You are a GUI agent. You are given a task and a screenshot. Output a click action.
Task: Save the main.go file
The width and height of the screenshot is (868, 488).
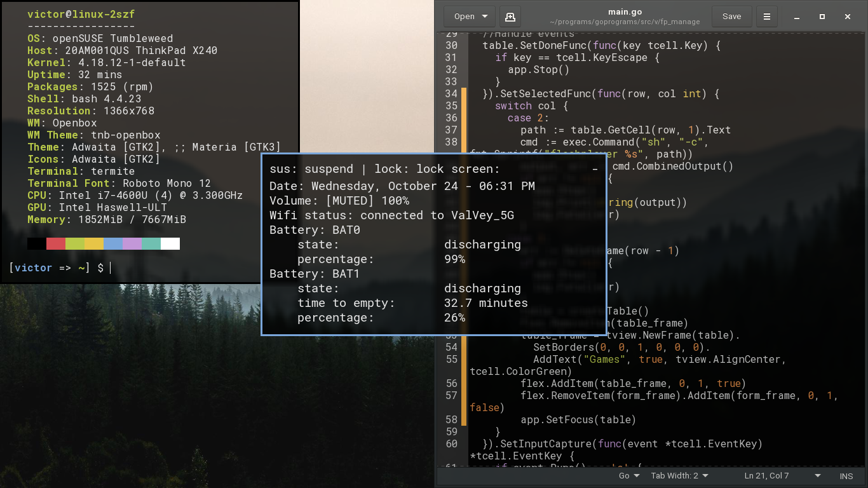pyautogui.click(x=731, y=17)
